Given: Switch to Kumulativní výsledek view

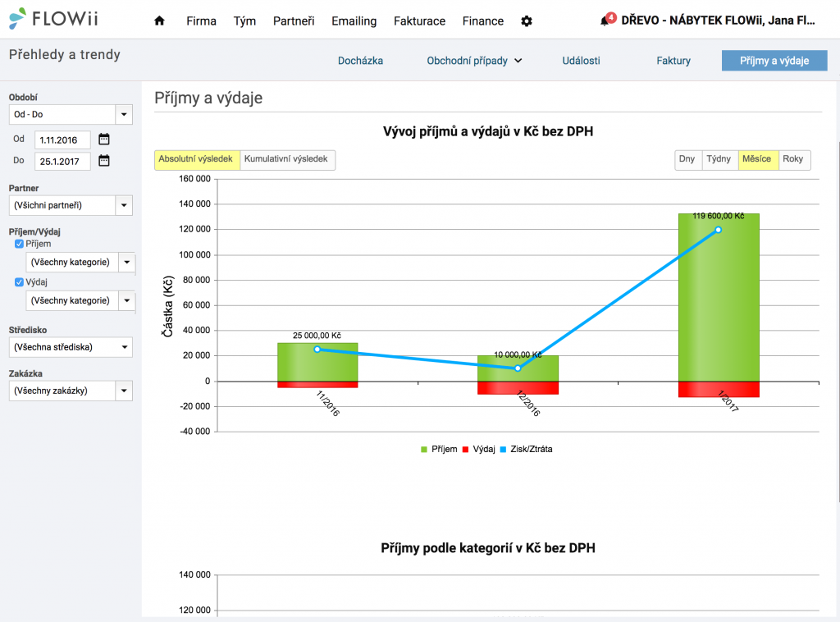Looking at the screenshot, I should [287, 160].
